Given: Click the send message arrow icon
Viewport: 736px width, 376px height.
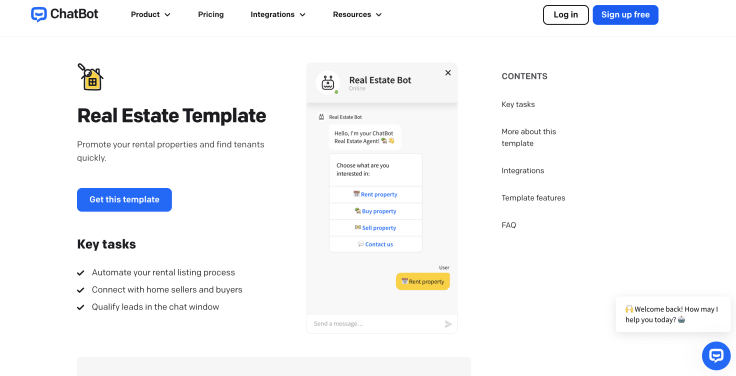Looking at the screenshot, I should [448, 324].
